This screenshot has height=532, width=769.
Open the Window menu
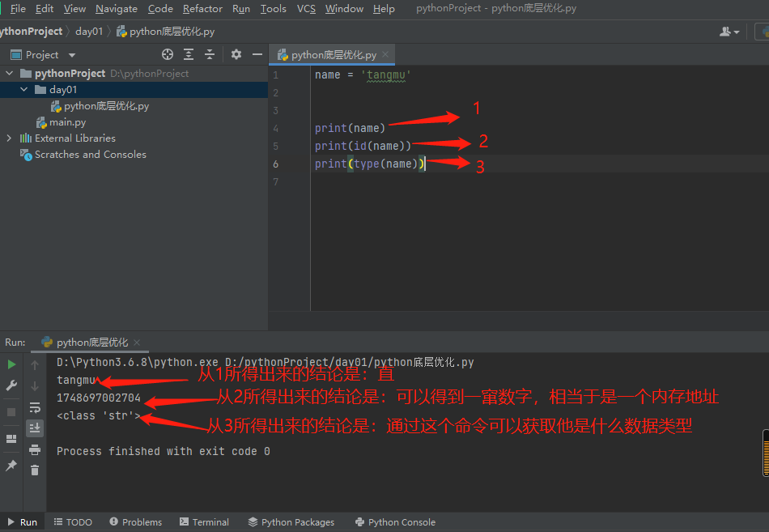click(344, 8)
